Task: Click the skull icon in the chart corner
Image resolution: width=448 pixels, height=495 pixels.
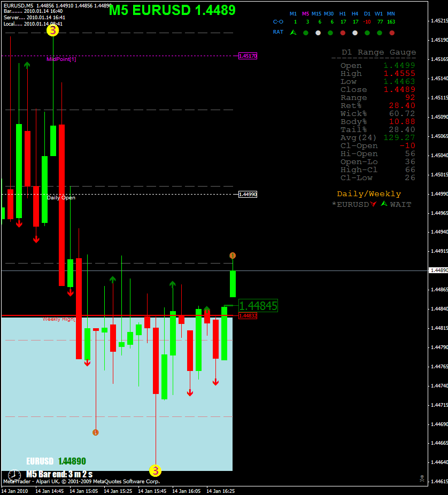Action: [x=422, y=478]
